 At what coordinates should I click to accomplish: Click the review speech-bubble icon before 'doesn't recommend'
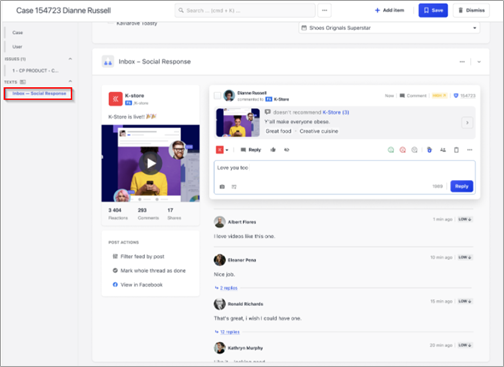pyautogui.click(x=267, y=112)
